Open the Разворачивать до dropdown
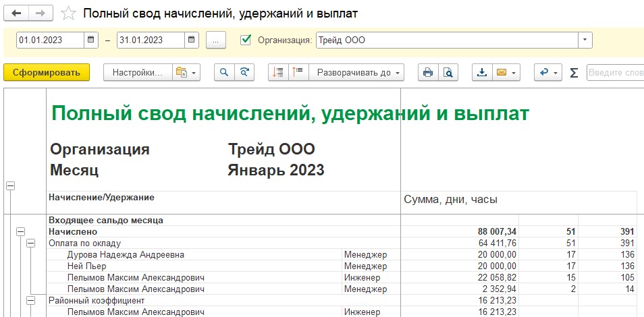The width and height of the screenshot is (644, 317). (356, 73)
